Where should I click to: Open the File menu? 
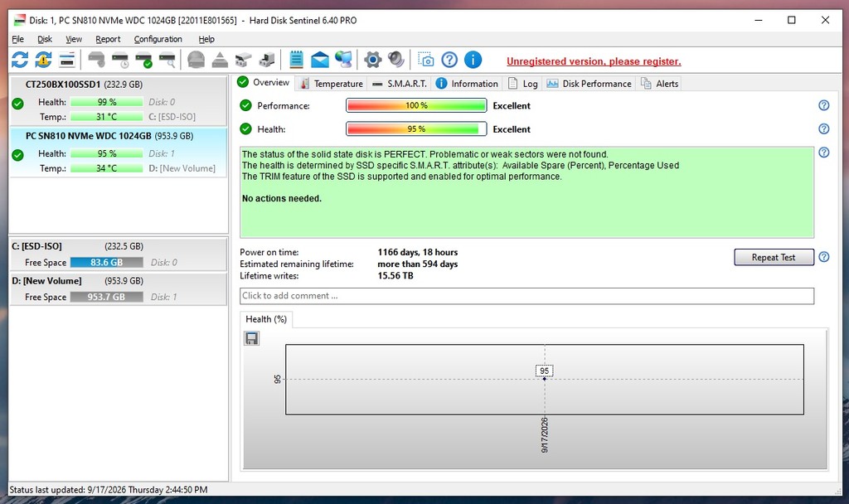coord(18,39)
